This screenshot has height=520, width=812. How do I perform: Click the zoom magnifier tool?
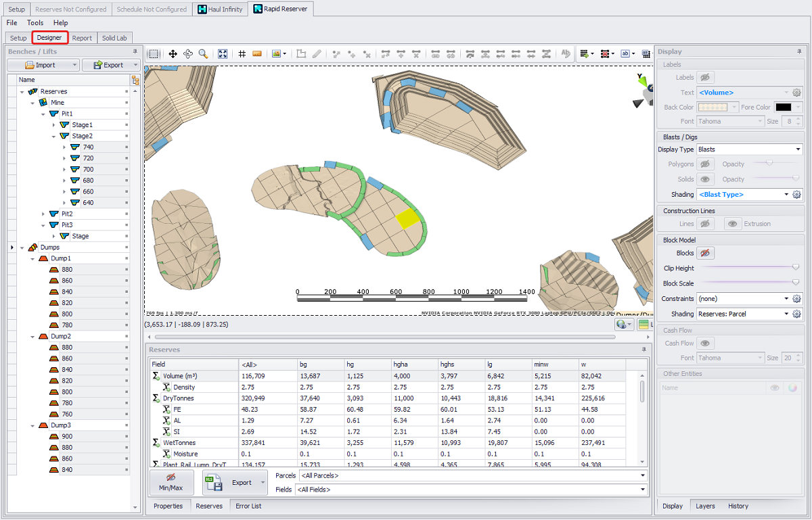click(203, 54)
